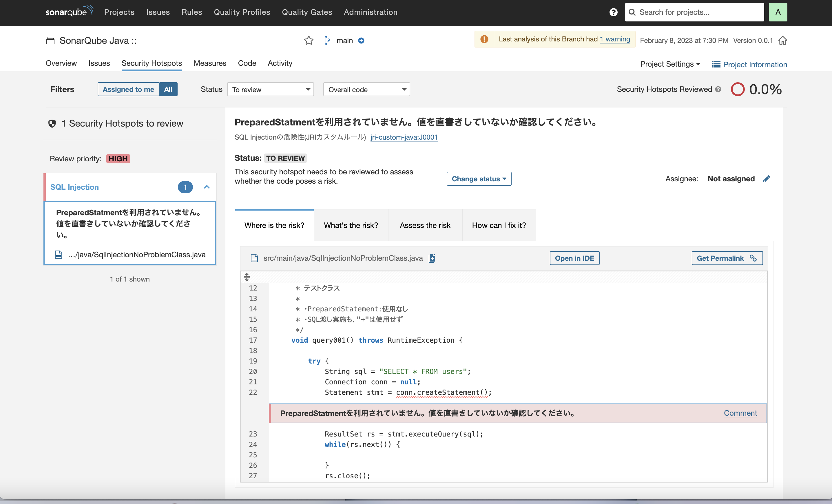The image size is (832, 504).
Task: Switch to the Measures tab
Action: click(210, 63)
